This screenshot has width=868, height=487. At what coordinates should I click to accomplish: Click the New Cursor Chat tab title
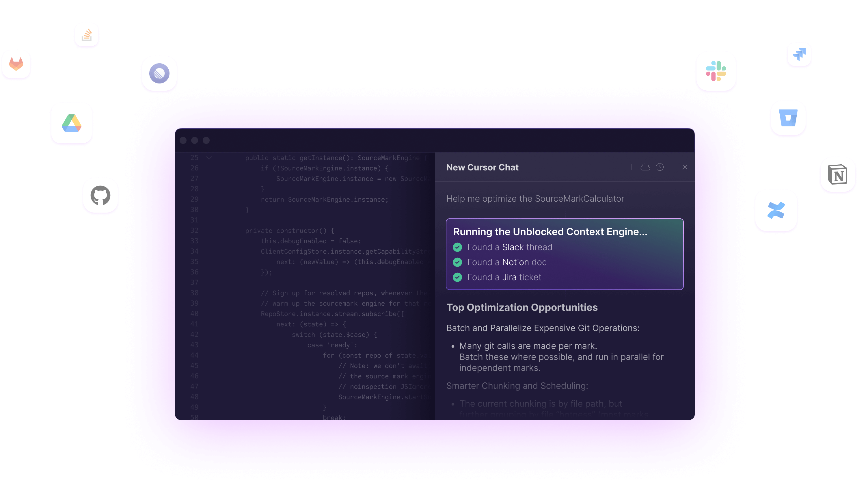click(482, 168)
